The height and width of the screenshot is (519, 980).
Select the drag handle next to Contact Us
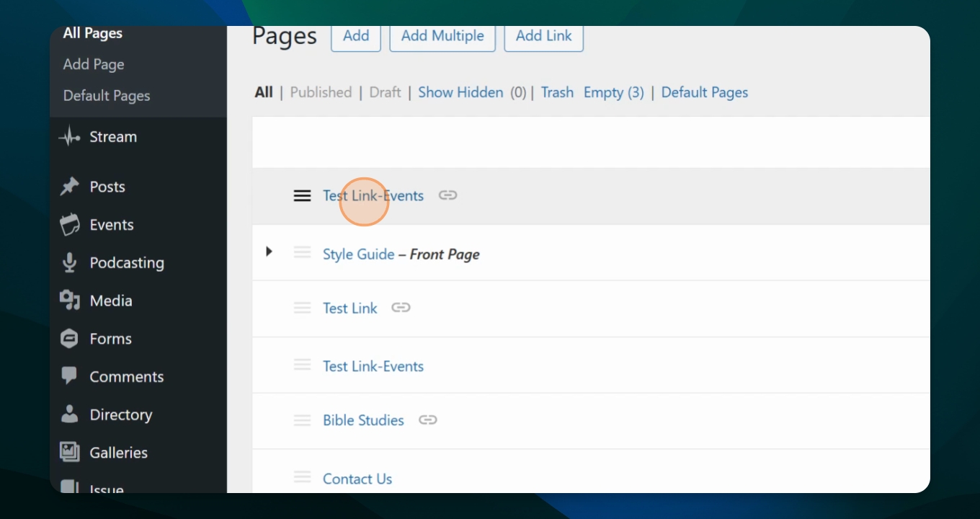coord(302,477)
